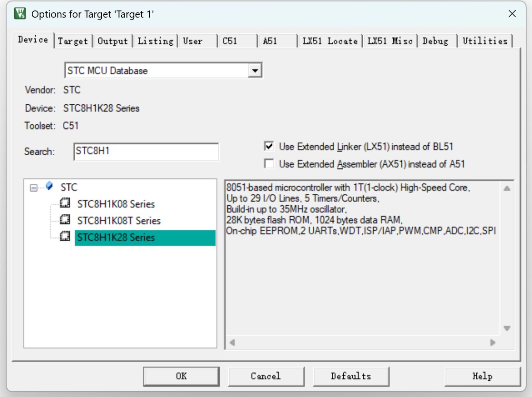Close the Options for Target dialog

point(513,14)
